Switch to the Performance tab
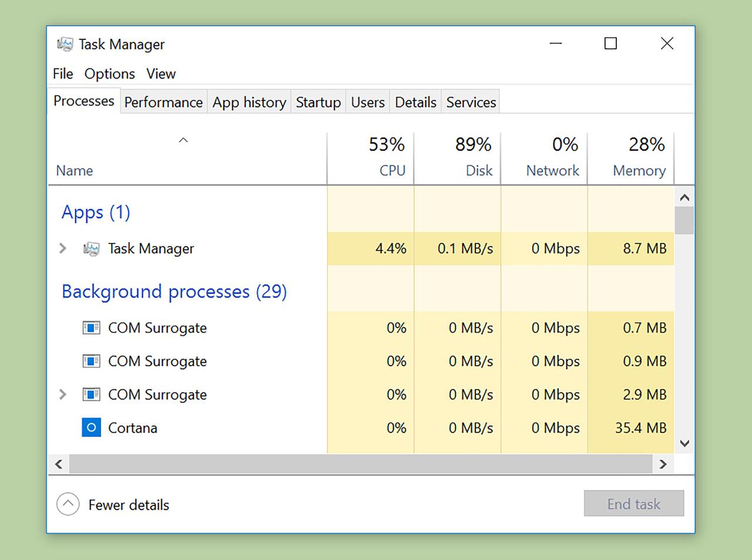This screenshot has width=752, height=560. [163, 102]
